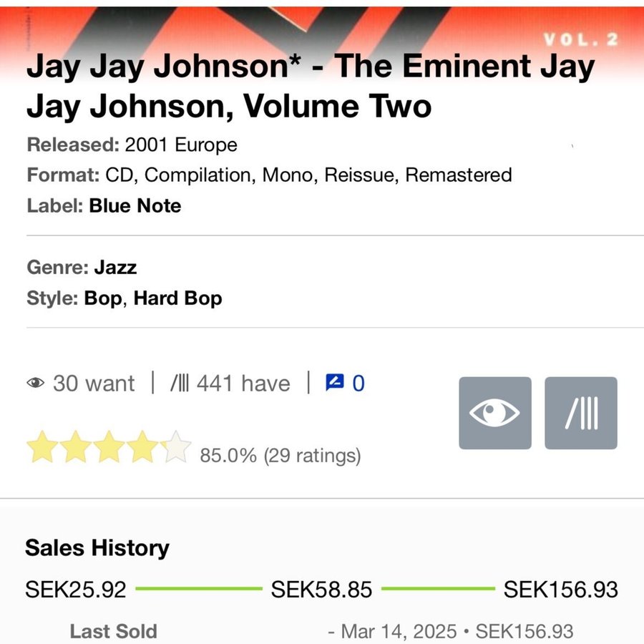This screenshot has width=644, height=644.
Task: Rate release three stars
Action: [x=109, y=447]
